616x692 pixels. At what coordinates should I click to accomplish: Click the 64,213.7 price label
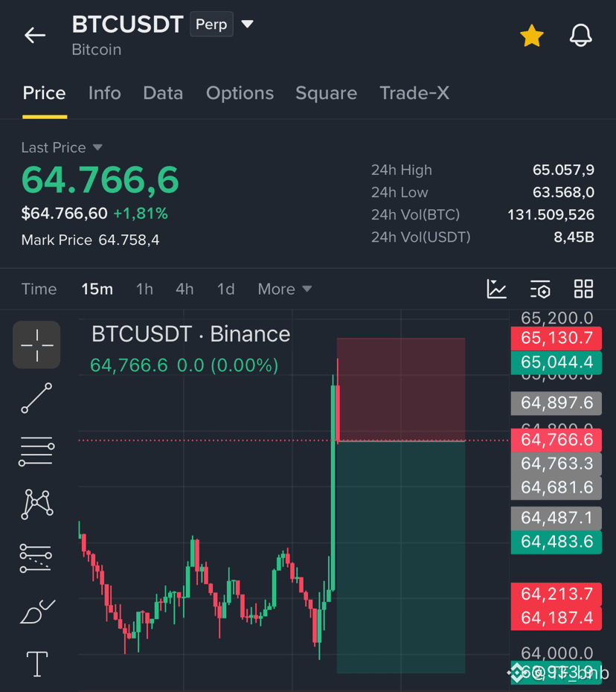point(556,595)
